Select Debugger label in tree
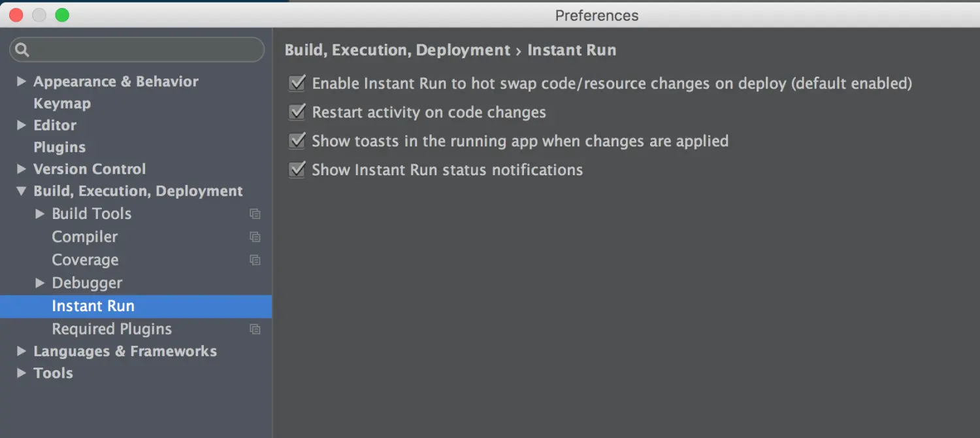The width and height of the screenshot is (980, 438). (x=87, y=282)
